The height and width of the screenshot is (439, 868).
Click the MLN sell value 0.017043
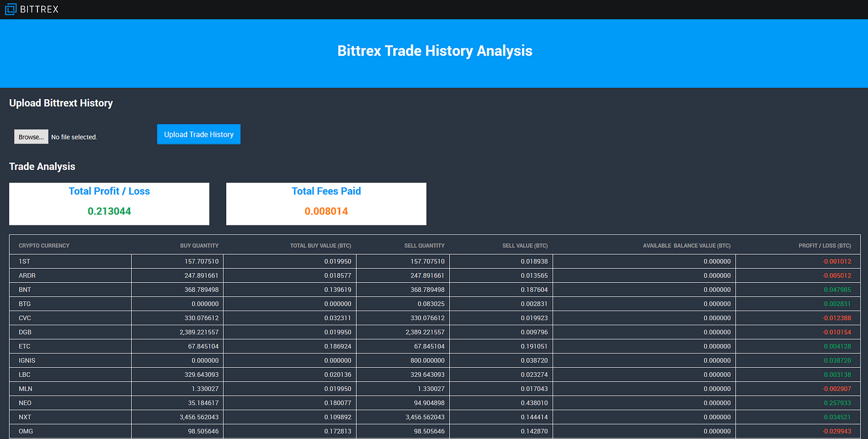(534, 389)
